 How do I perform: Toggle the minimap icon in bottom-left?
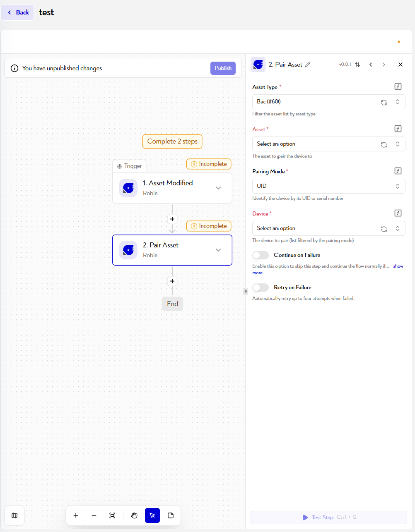pos(14,515)
